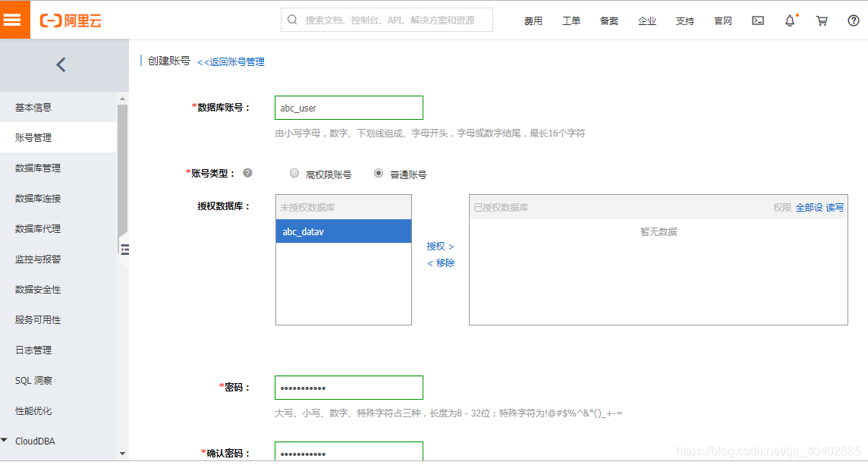The width and height of the screenshot is (868, 465).
Task: Click the Aliyun logo
Action: click(x=71, y=21)
